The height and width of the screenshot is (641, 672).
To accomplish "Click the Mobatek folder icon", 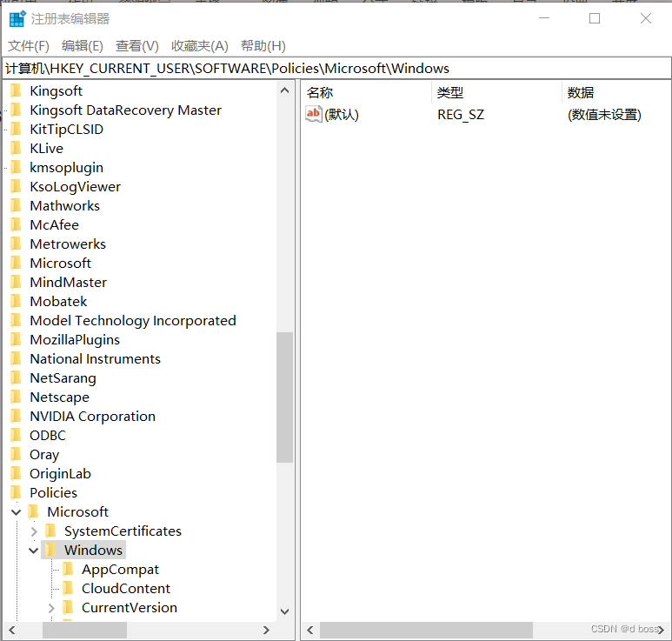I will [x=16, y=302].
